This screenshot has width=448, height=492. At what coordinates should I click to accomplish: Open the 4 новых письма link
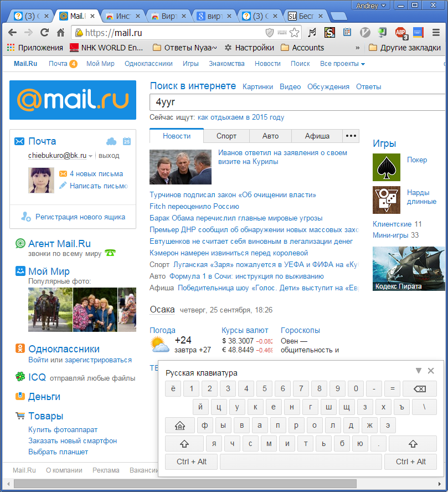tap(96, 174)
